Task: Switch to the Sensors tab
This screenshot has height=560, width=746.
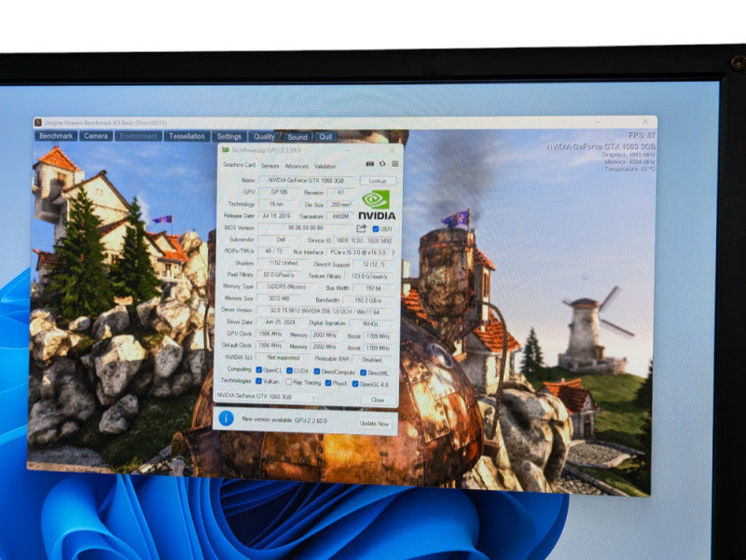Action: (269, 166)
